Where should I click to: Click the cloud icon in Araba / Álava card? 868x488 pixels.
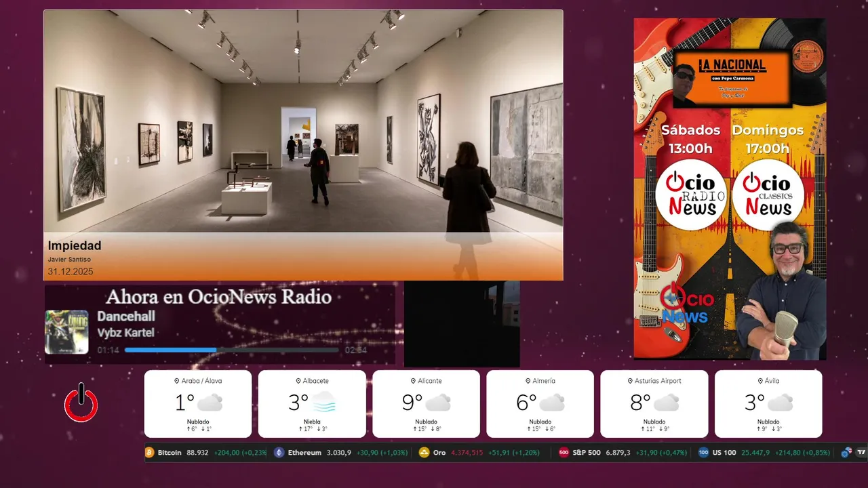210,403
